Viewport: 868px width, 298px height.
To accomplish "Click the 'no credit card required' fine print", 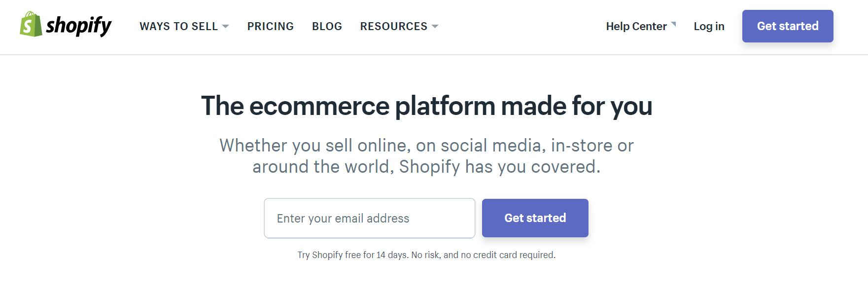I will pyautogui.click(x=508, y=255).
